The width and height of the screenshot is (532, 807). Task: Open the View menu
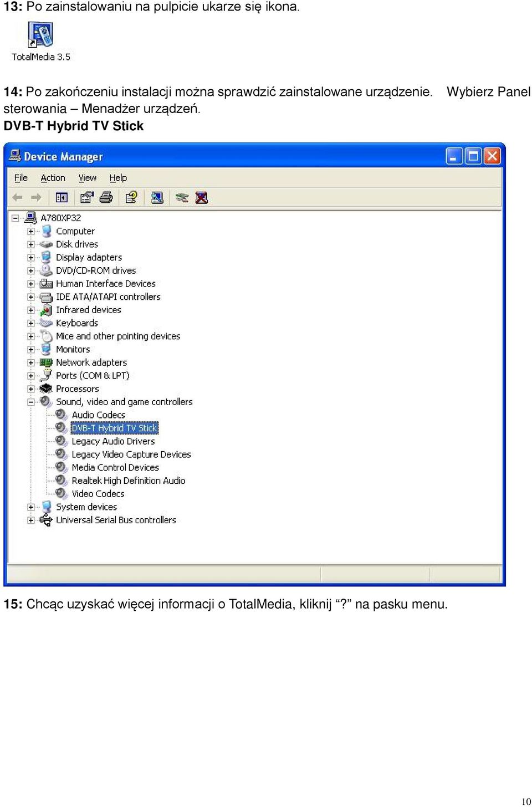[x=88, y=178]
